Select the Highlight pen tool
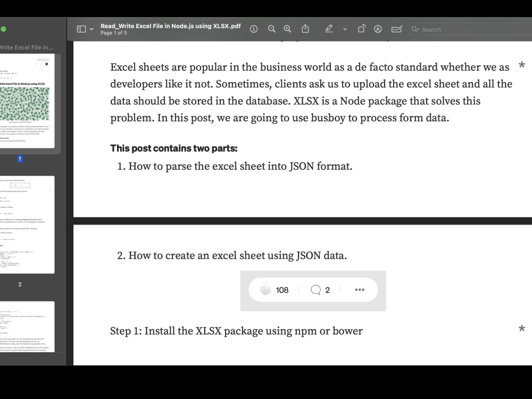532x399 pixels. (x=329, y=29)
